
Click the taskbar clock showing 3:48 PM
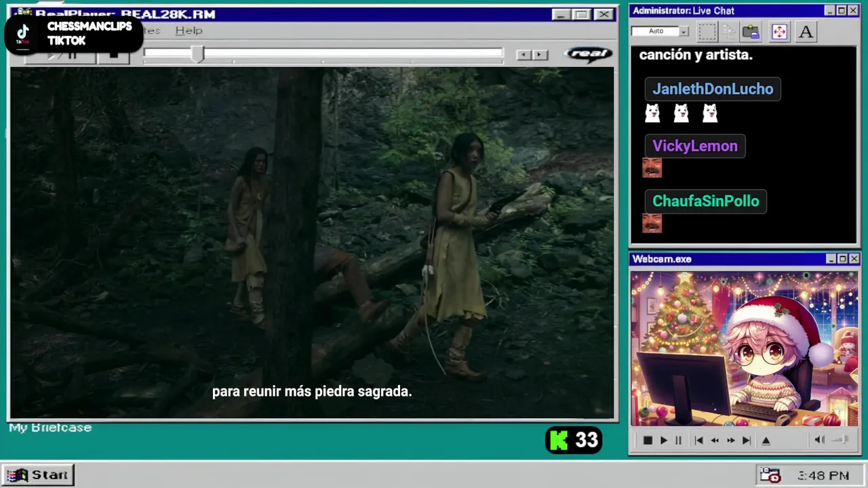[x=823, y=476]
